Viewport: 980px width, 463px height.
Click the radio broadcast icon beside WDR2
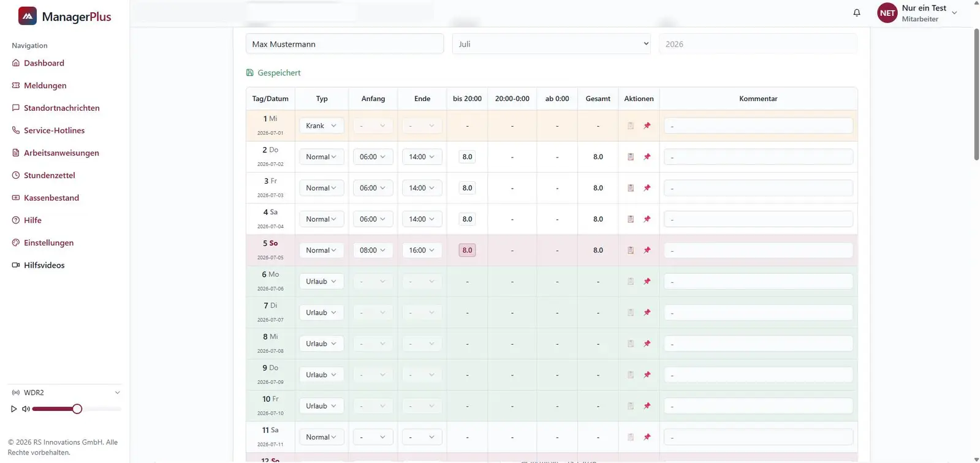[x=15, y=393]
